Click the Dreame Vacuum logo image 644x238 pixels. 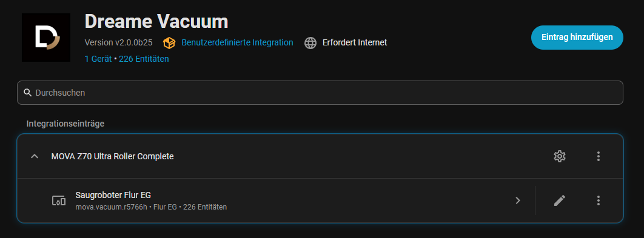(x=46, y=38)
